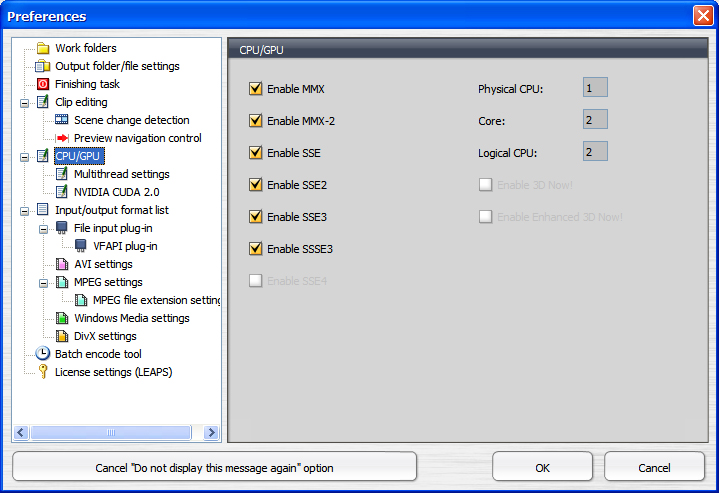
Task: Click the File input plug-in icon
Action: point(61,228)
